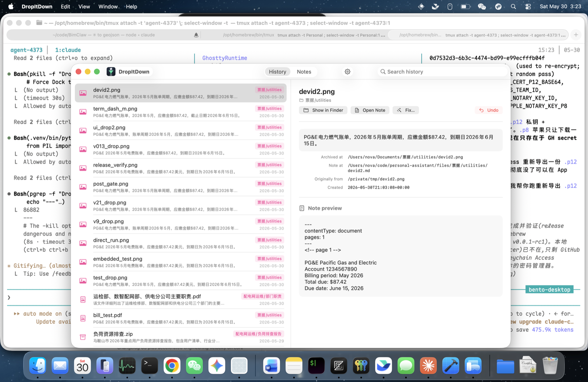Click the image icon beside ui_drop2.png
The image size is (588, 382).
click(x=83, y=131)
